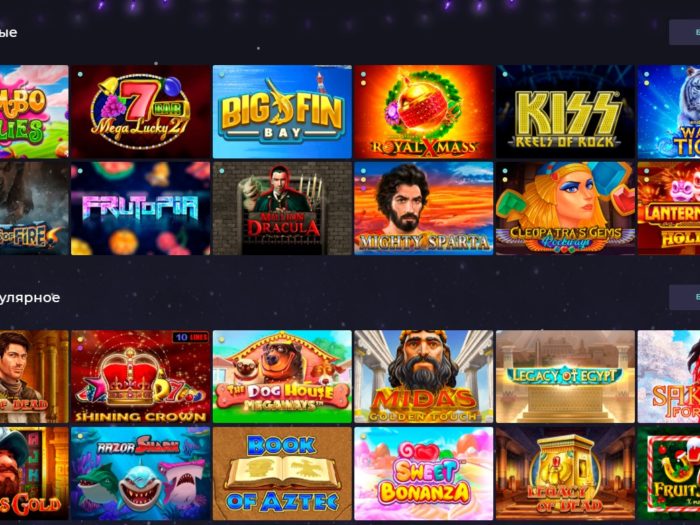Viewport: 700px width, 525px height.
Task: Open the Lantern slot partially visible at right
Action: coord(669,208)
